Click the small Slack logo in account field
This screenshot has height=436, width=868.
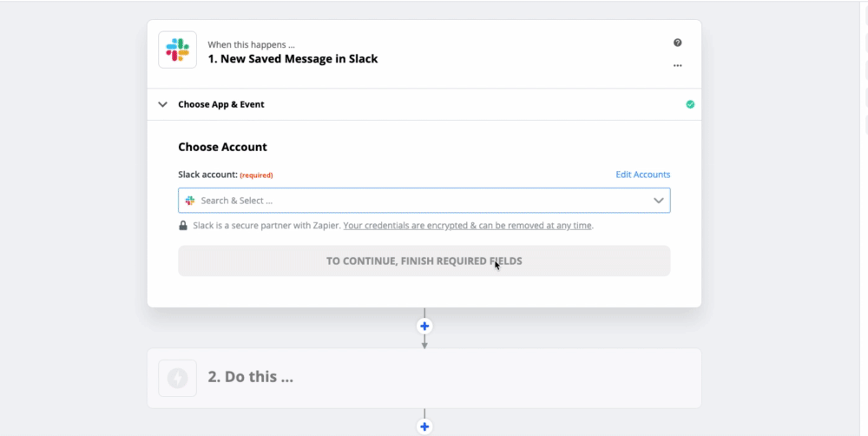[x=190, y=201]
